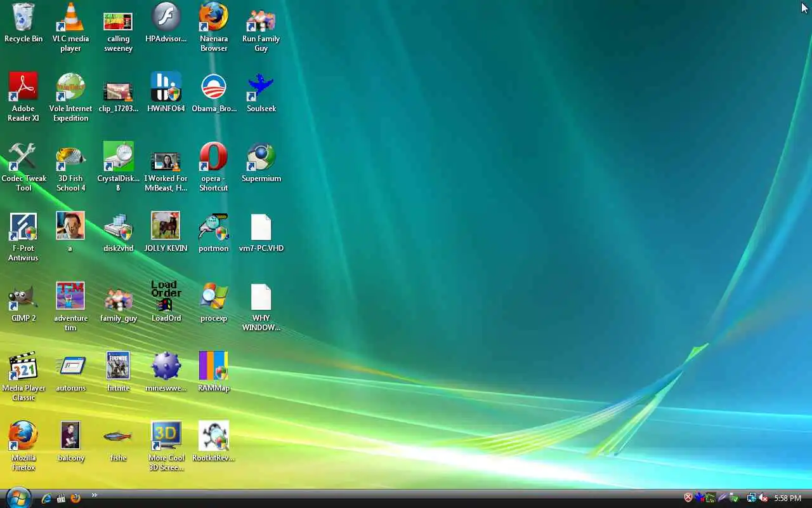812x508 pixels.
Task: Launch Internet Explorer from Quick Launch
Action: point(46,498)
